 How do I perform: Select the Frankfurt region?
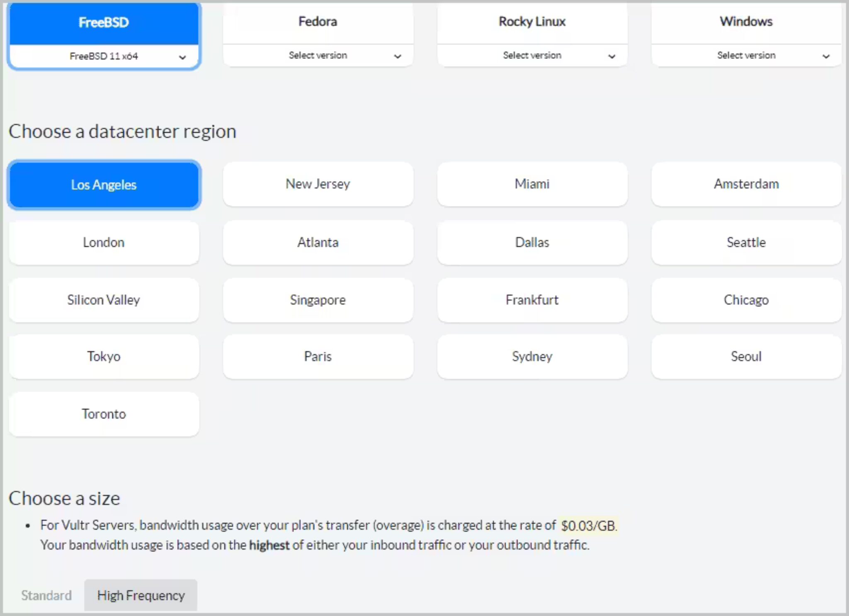pos(532,300)
